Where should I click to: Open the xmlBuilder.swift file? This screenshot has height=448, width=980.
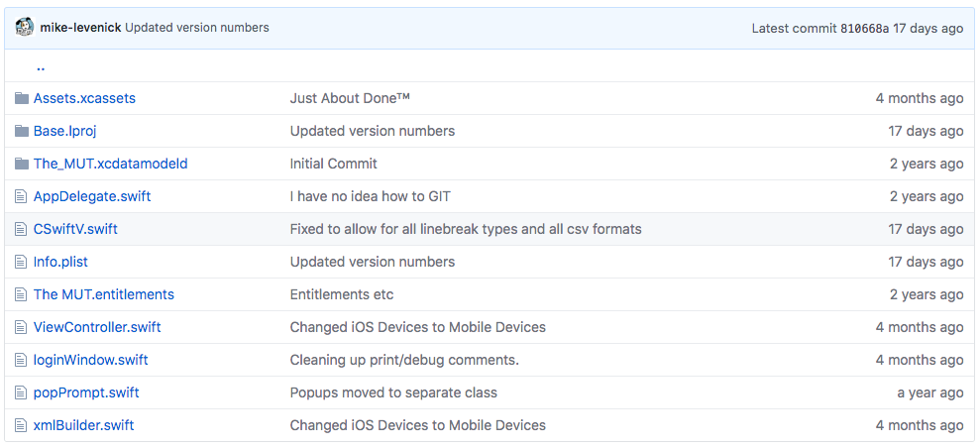84,425
